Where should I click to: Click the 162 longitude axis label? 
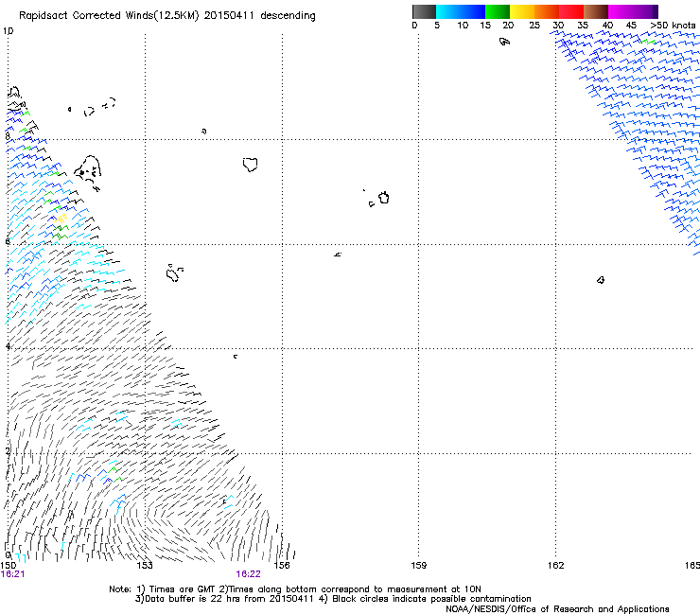click(556, 566)
